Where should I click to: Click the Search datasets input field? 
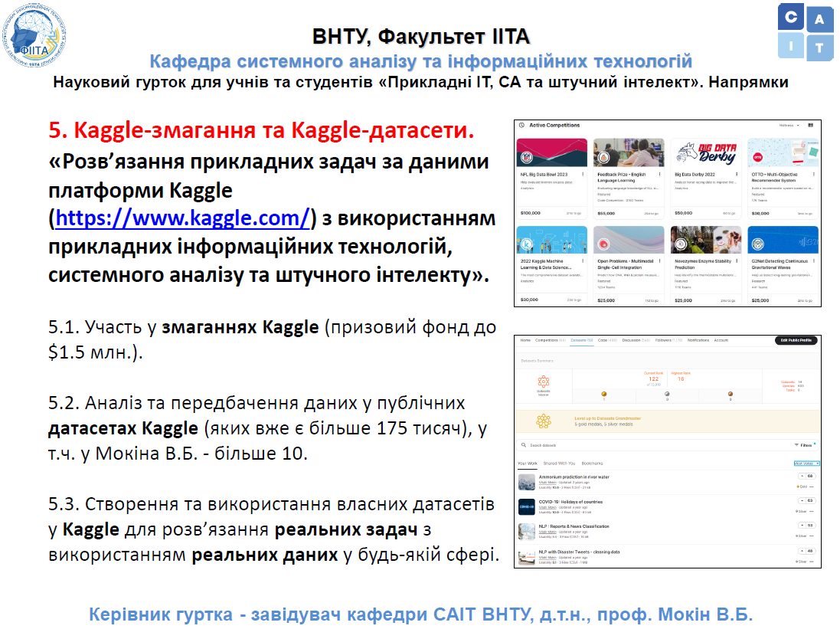pyautogui.click(x=669, y=445)
